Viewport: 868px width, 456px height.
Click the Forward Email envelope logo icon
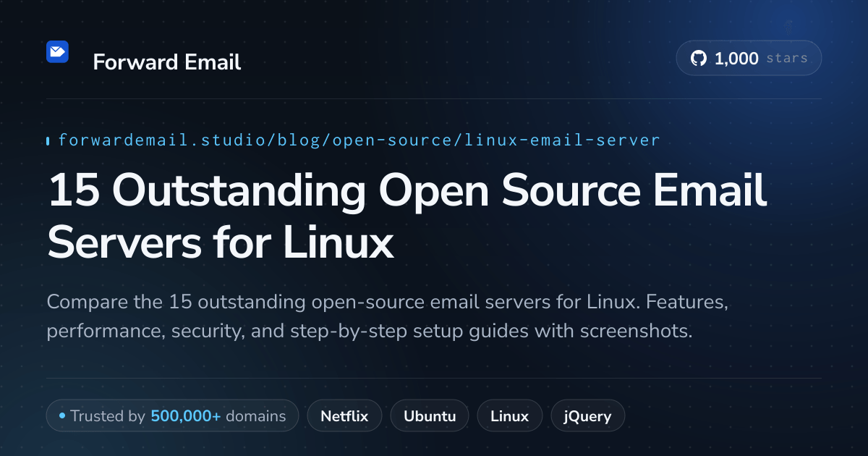pyautogui.click(x=57, y=51)
